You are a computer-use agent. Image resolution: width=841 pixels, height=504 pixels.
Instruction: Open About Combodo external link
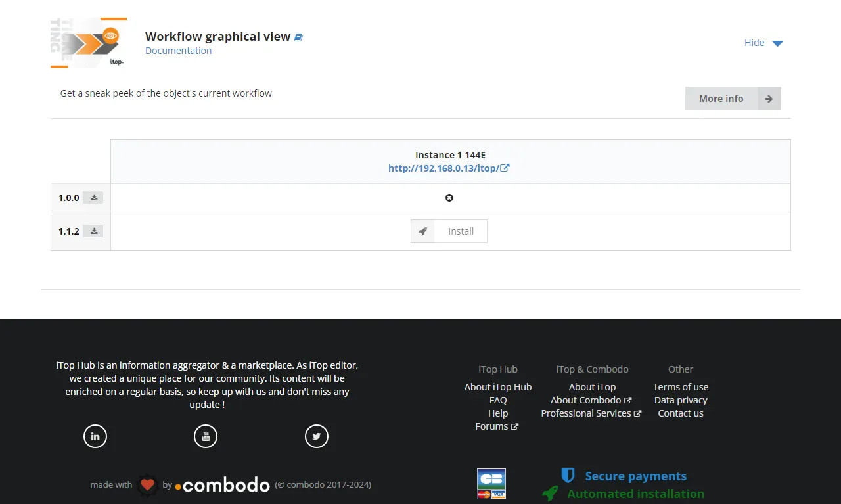(x=591, y=400)
